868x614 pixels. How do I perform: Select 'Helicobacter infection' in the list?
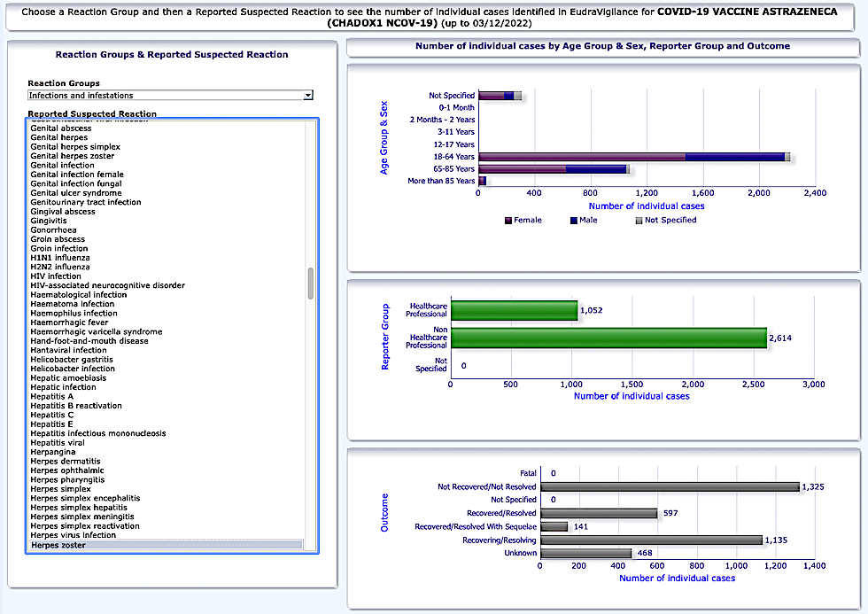(73, 369)
